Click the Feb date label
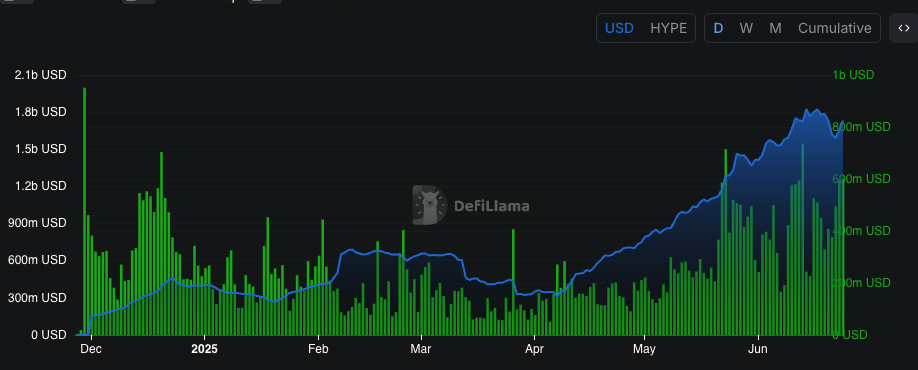The width and height of the screenshot is (918, 370). coord(318,350)
